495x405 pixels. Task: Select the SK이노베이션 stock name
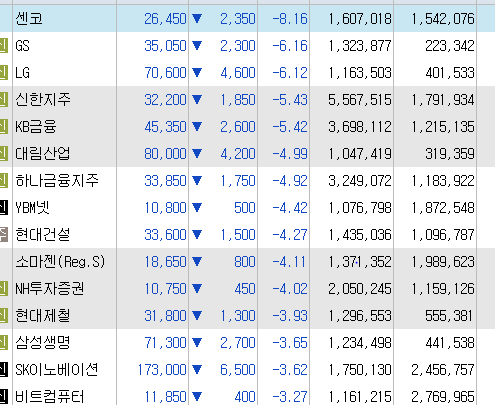[x=57, y=370]
